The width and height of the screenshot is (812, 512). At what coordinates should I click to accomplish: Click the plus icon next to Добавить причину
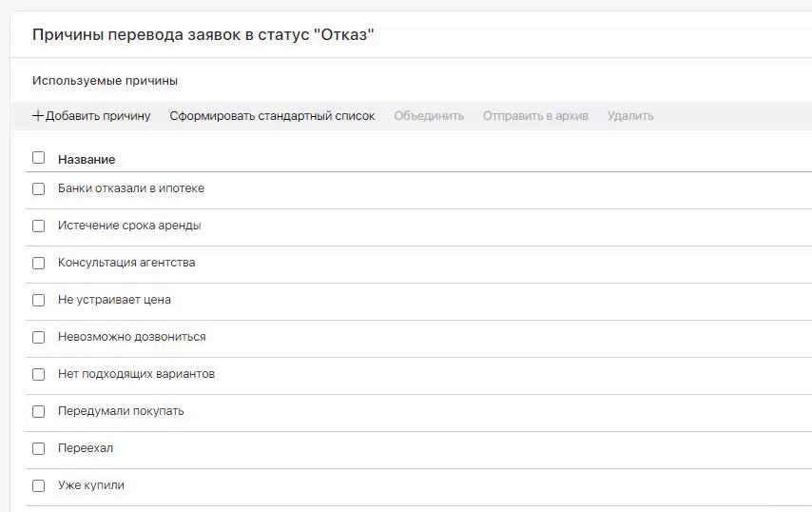point(38,116)
